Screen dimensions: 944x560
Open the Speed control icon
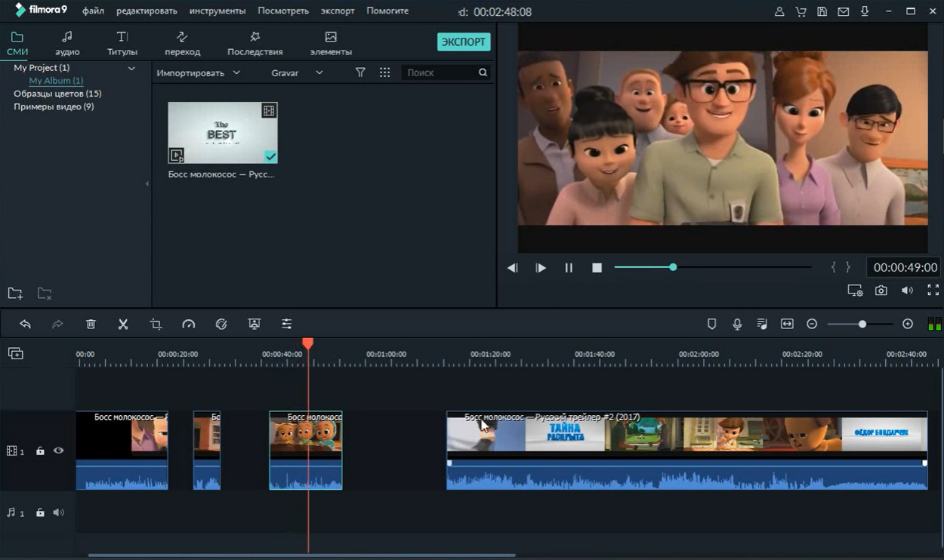pyautogui.click(x=189, y=324)
